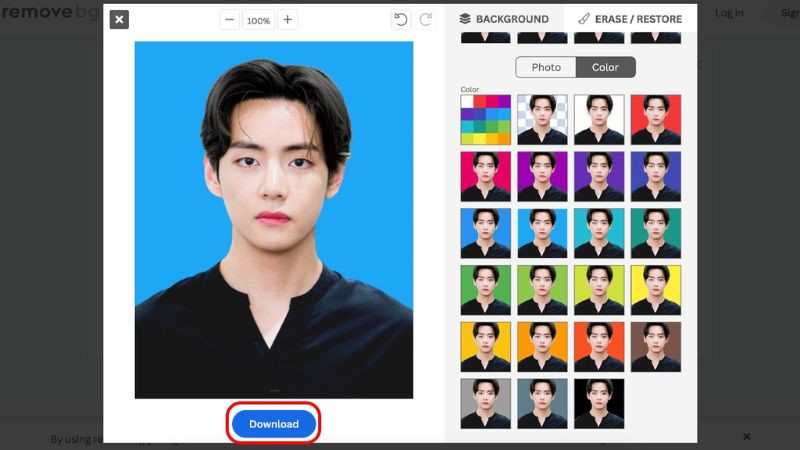The height and width of the screenshot is (450, 800).
Task: Click the Log in link
Action: 729,13
